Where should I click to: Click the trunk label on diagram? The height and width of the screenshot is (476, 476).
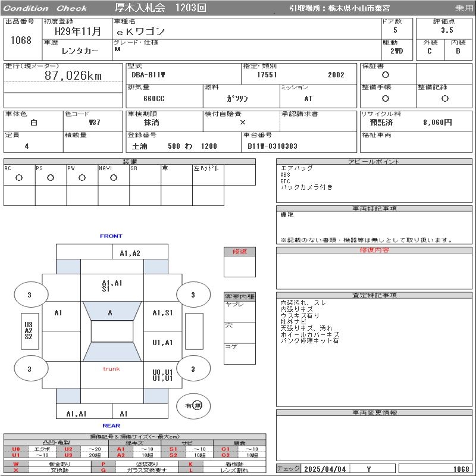coord(111,369)
